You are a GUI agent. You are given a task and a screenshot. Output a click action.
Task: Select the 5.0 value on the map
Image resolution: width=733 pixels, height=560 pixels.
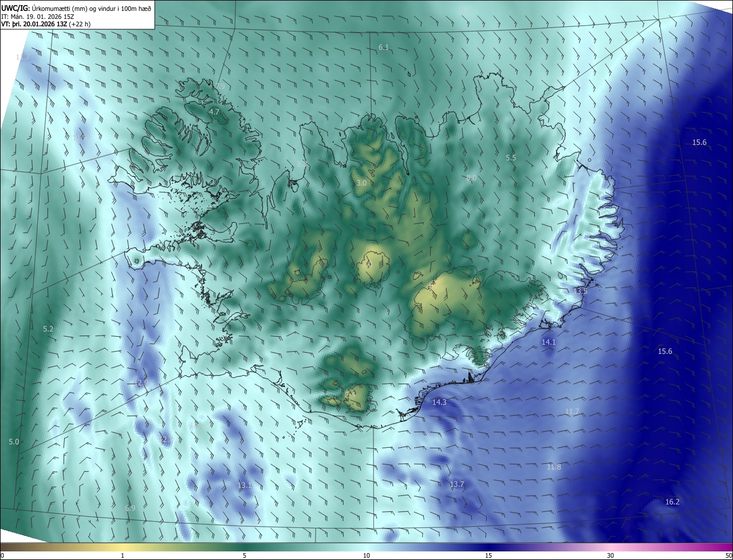click(14, 442)
